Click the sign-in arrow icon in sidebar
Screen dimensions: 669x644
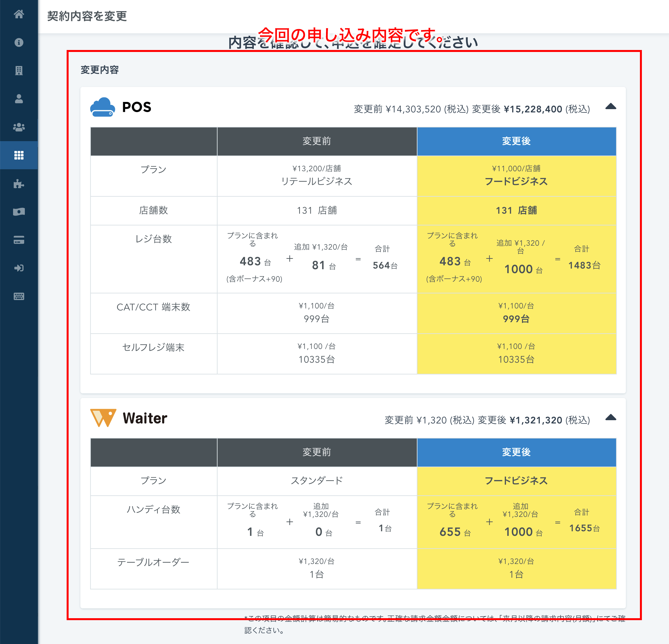tap(19, 268)
